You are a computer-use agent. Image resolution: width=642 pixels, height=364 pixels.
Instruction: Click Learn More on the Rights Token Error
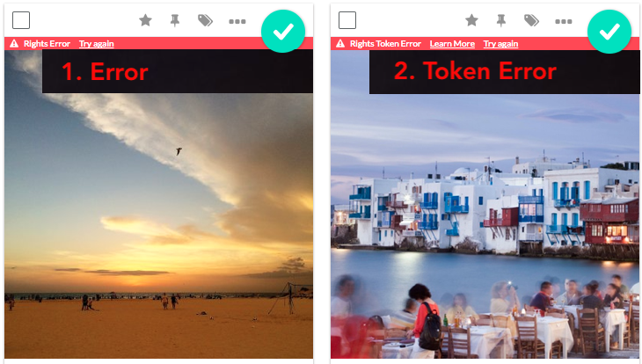pos(452,44)
